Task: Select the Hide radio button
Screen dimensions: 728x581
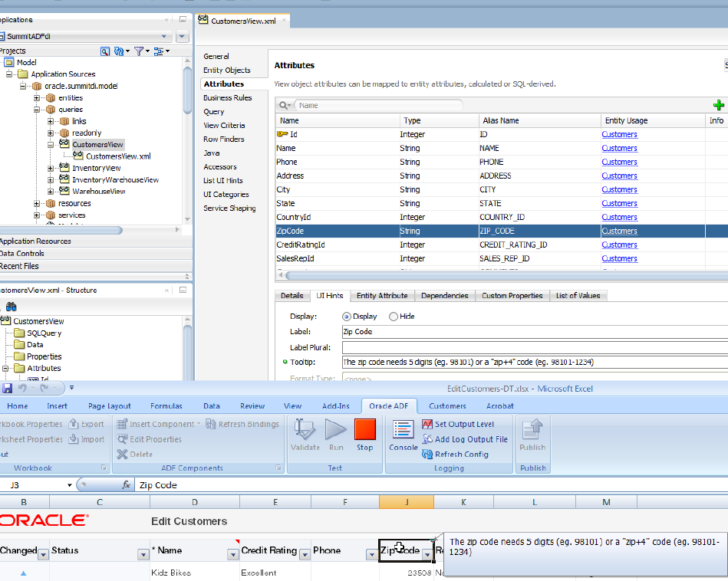Action: point(394,317)
